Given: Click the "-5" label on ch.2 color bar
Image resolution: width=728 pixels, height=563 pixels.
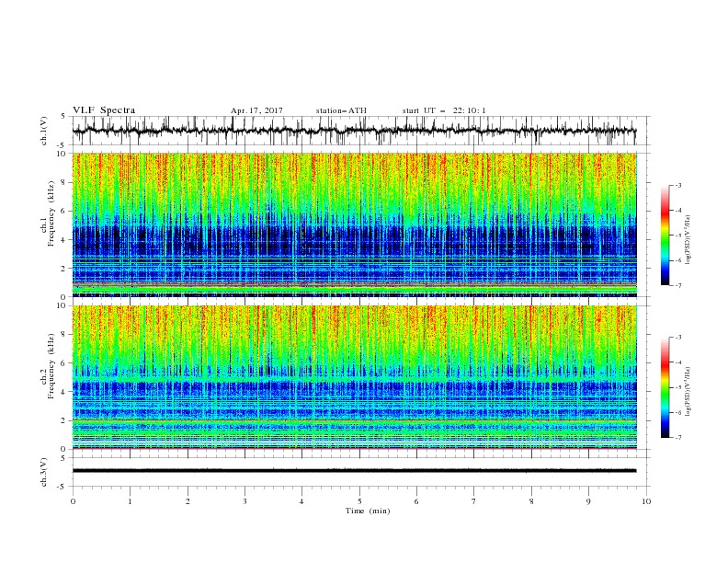Looking at the screenshot, I should pyautogui.click(x=677, y=387).
